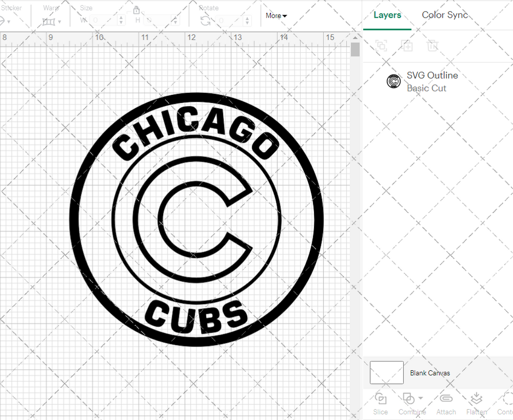
Task: Click the Attach icon
Action: (446, 399)
